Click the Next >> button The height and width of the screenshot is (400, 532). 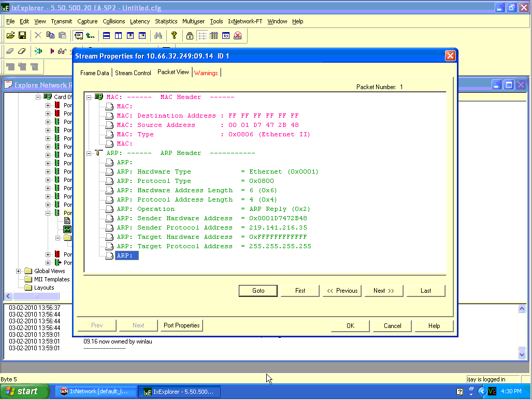tap(384, 291)
